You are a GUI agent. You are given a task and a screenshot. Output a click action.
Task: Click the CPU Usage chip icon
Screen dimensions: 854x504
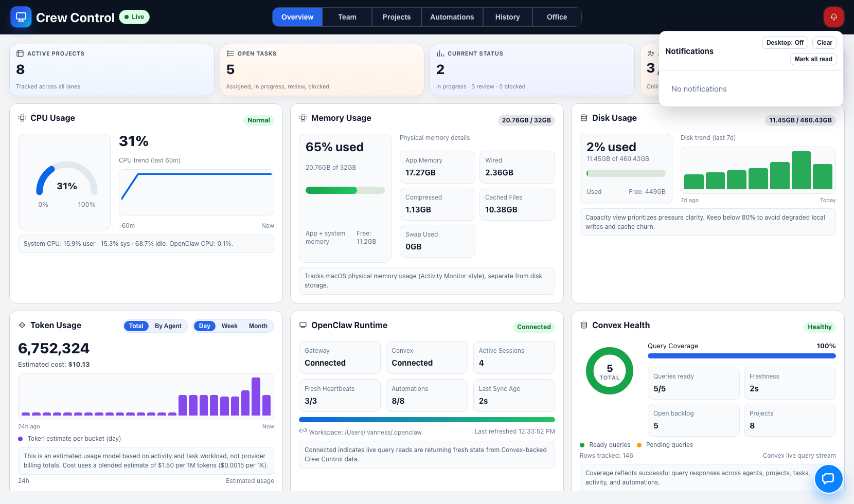[x=22, y=118]
